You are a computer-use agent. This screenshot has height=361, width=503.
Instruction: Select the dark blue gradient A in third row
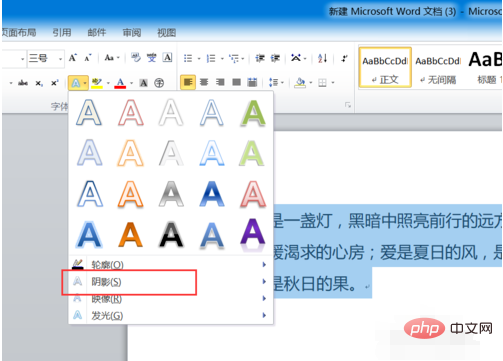tap(212, 194)
